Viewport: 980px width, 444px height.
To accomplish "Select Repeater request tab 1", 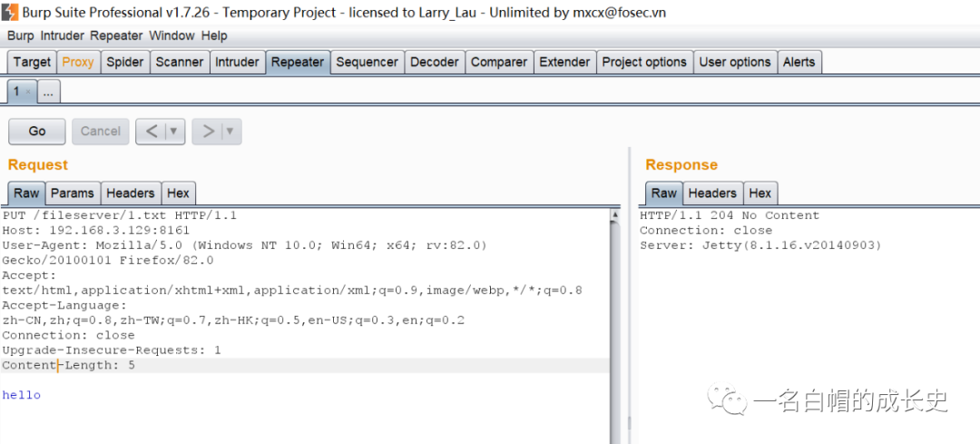I will pyautogui.click(x=17, y=92).
